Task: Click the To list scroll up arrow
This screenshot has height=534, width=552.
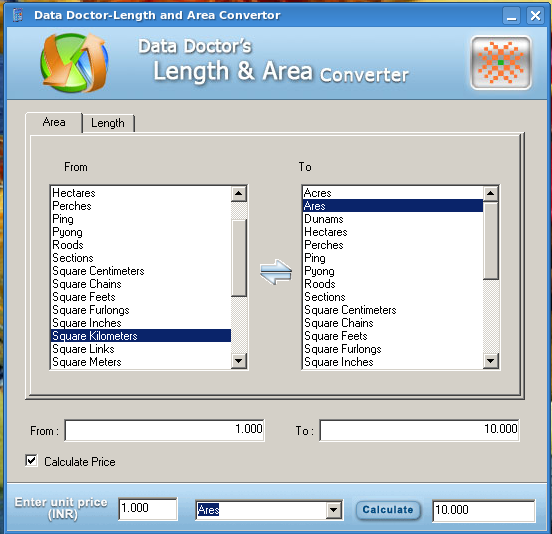Action: 490,193
